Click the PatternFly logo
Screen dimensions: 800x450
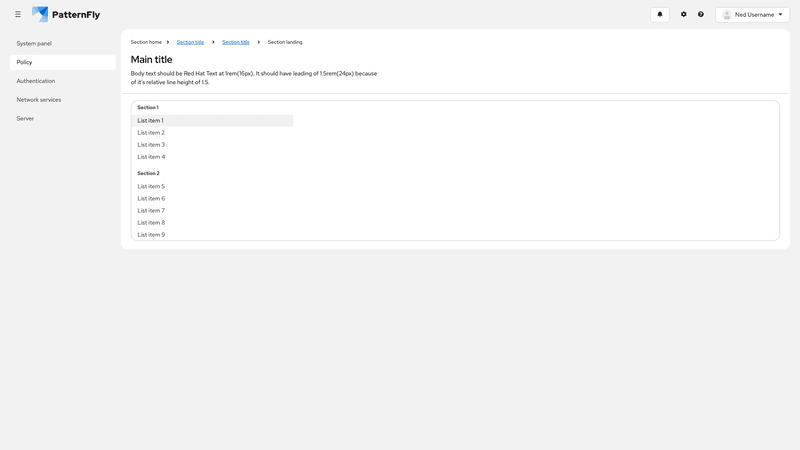click(x=66, y=15)
